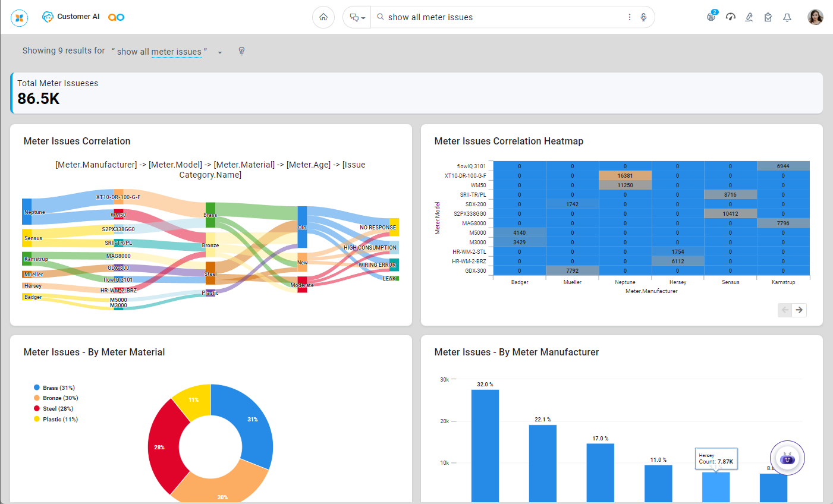Open the chatbot assistant robot icon
The image size is (833, 504).
point(787,458)
